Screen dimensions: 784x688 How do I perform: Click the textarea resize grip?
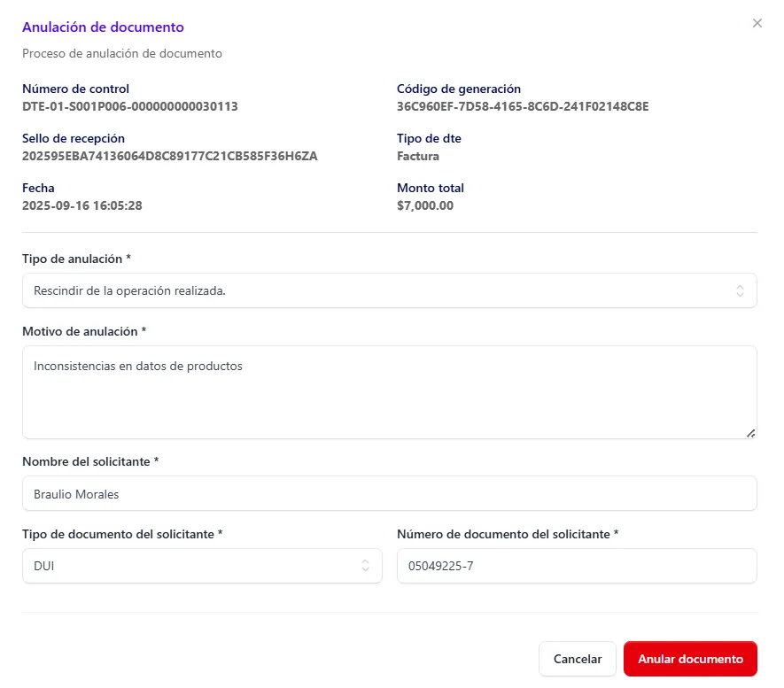coord(752,433)
